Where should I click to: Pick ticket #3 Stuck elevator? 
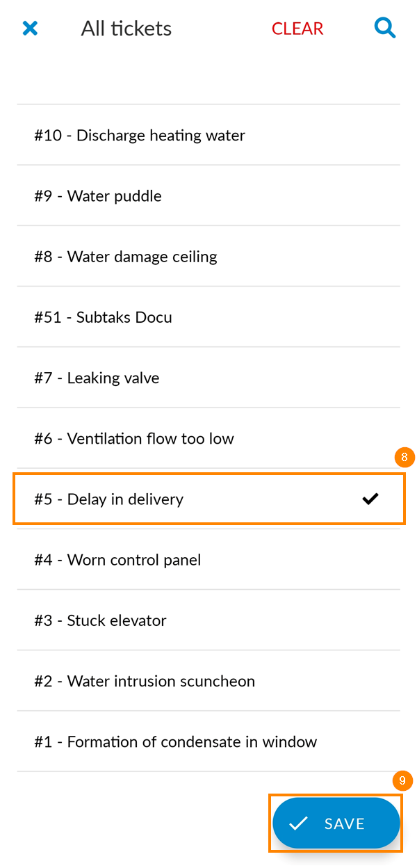point(208,620)
